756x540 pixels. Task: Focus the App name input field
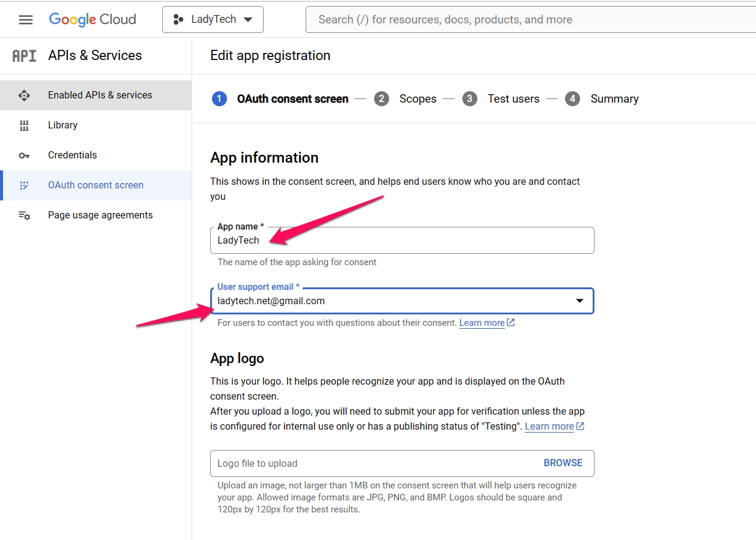click(402, 240)
